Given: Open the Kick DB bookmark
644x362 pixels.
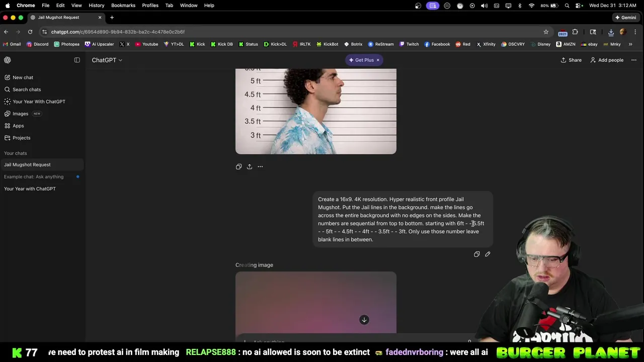Looking at the screenshot, I should point(221,44).
